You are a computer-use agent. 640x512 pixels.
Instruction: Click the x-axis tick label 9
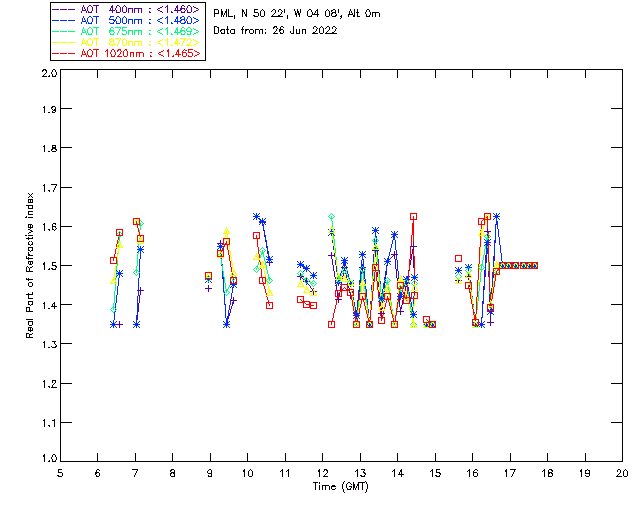click(x=210, y=473)
